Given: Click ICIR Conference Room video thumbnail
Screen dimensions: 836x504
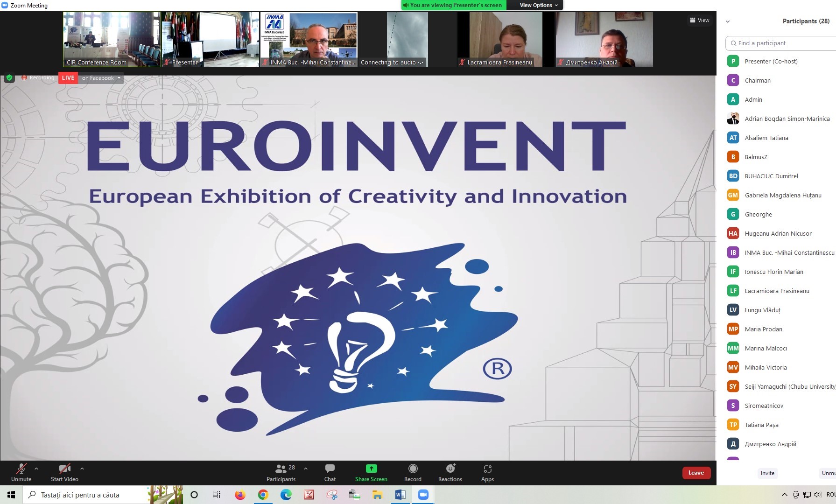Looking at the screenshot, I should [112, 40].
